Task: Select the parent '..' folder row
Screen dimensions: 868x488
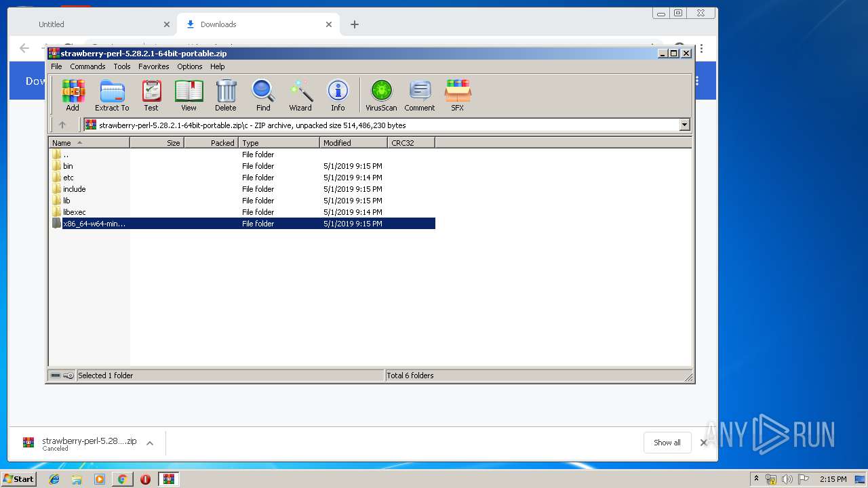Action: coord(243,155)
